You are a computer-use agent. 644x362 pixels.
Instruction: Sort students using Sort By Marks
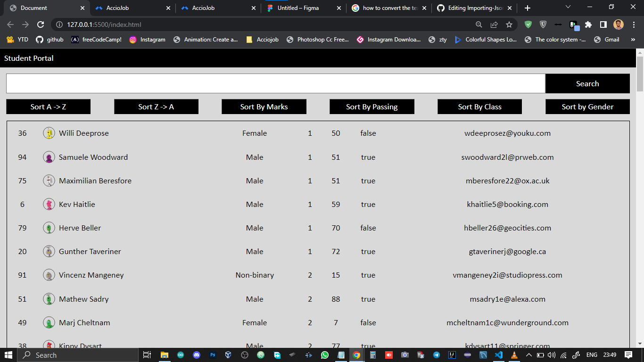(264, 107)
